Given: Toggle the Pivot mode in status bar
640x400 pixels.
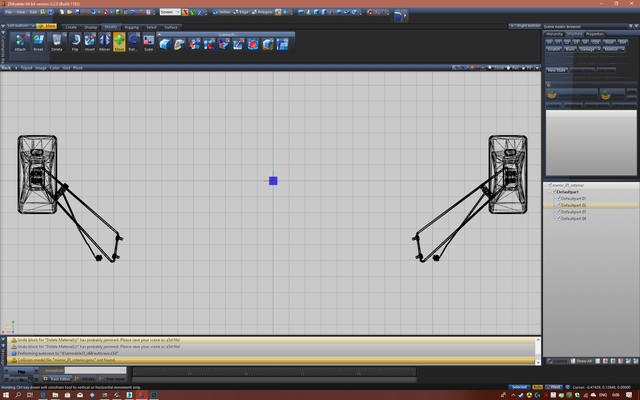Looking at the screenshot, I should click(553, 387).
